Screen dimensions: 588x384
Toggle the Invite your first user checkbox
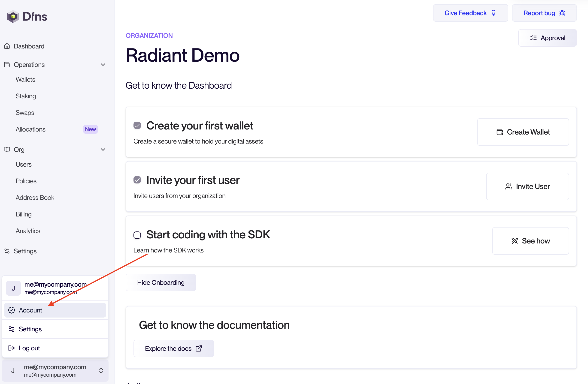137,180
